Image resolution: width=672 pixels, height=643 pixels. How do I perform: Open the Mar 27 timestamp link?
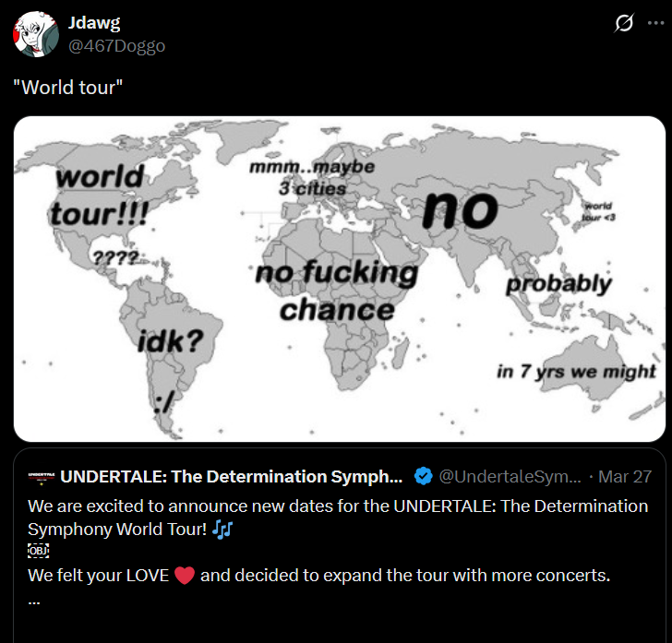624,477
